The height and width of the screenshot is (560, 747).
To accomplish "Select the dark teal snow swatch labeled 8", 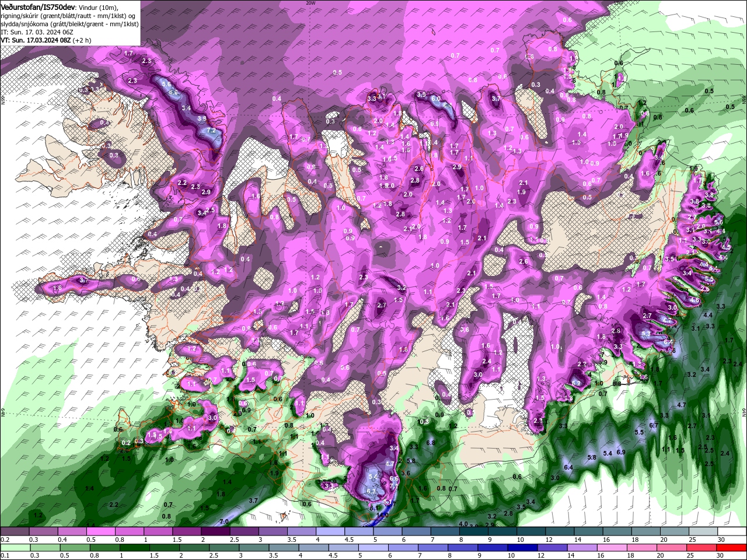I will [473, 531].
